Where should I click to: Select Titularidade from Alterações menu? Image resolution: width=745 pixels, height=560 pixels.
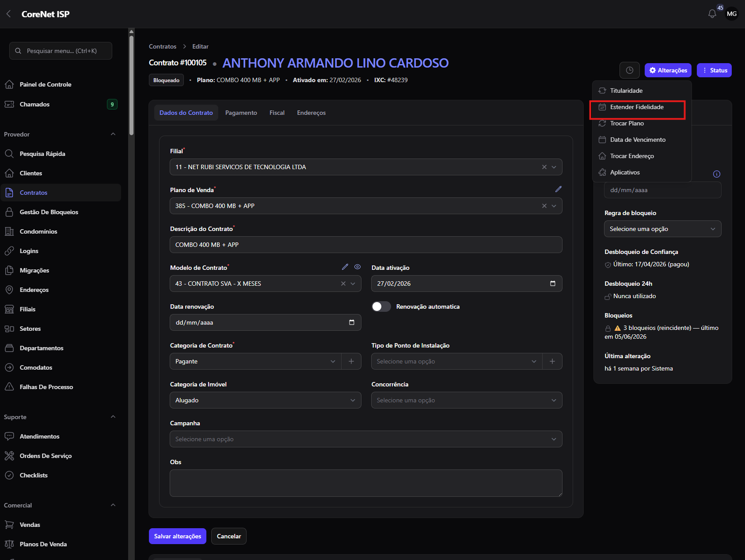click(x=642, y=91)
